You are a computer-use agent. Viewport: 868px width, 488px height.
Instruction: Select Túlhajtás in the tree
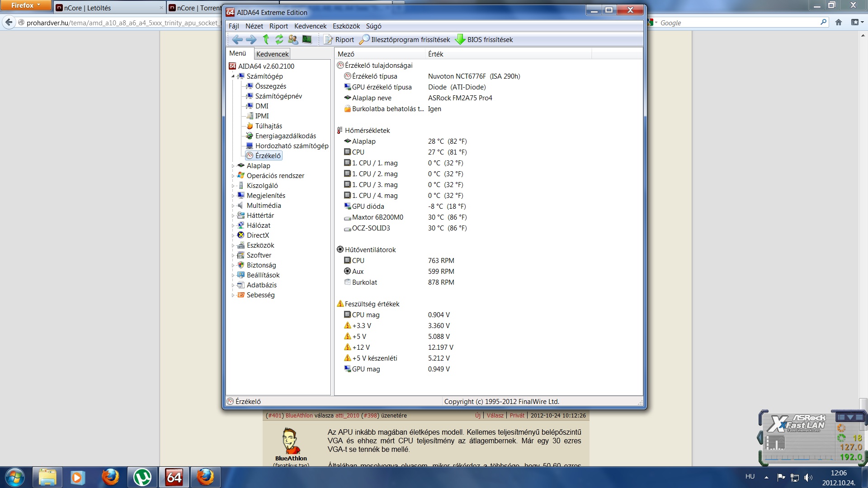tap(269, 126)
